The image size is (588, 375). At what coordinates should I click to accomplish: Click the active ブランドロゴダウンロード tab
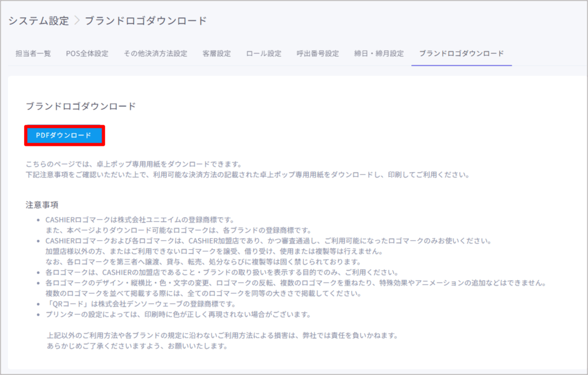click(x=461, y=53)
